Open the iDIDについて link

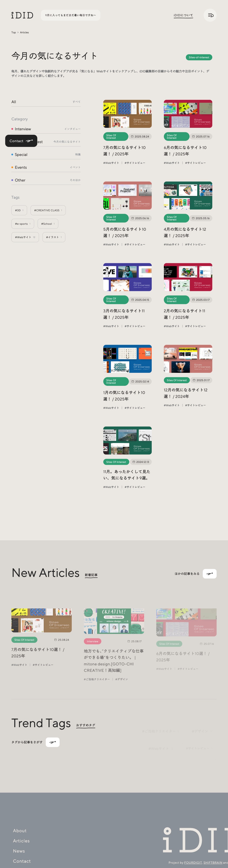pyautogui.click(x=183, y=15)
